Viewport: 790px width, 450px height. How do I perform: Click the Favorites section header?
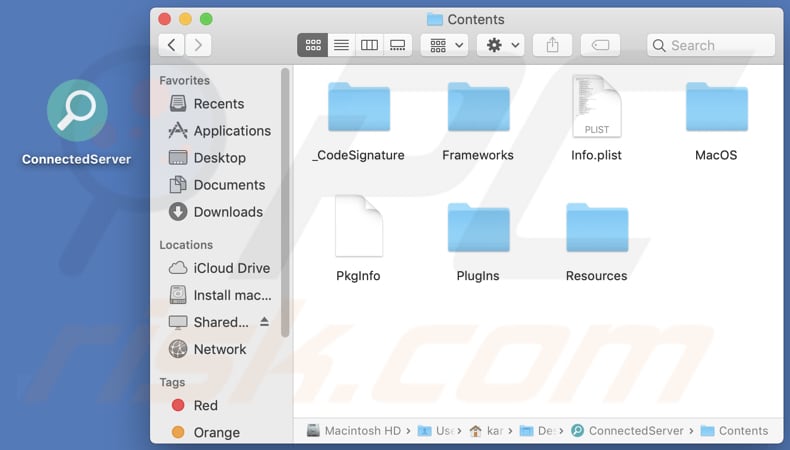[184, 80]
